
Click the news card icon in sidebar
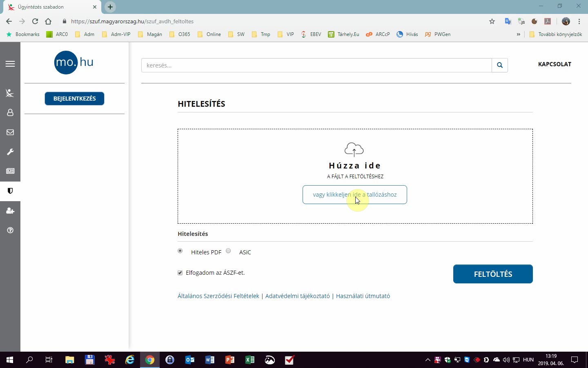coord(10,171)
